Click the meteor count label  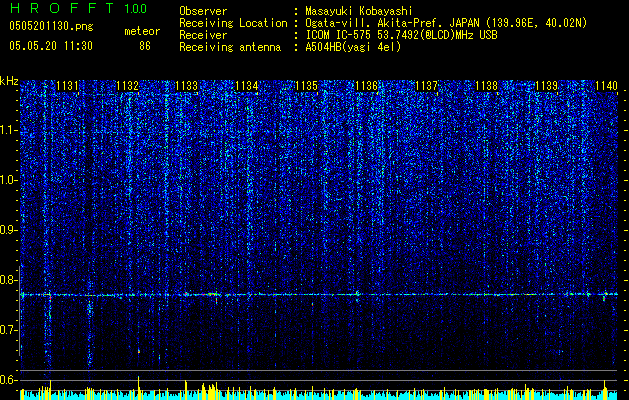click(x=142, y=31)
